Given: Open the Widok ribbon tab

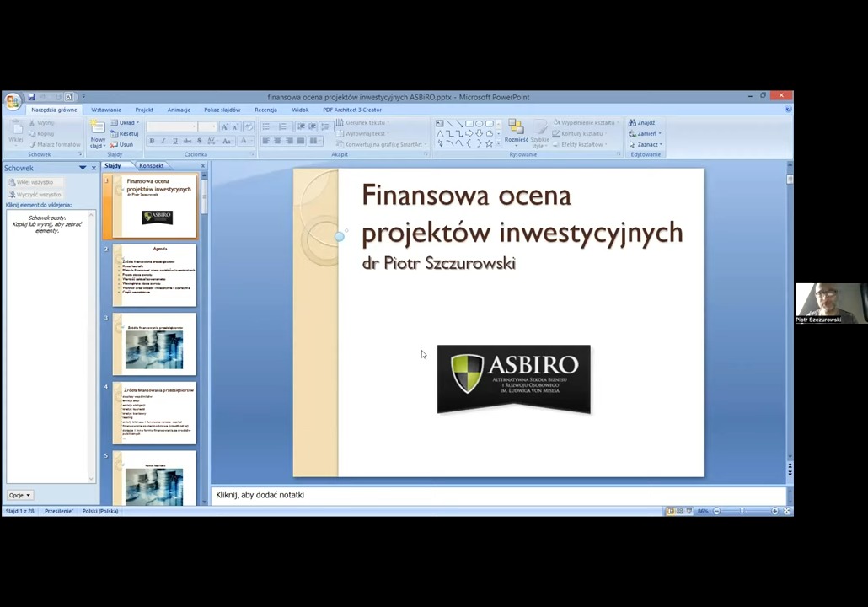Looking at the screenshot, I should pyautogui.click(x=300, y=110).
